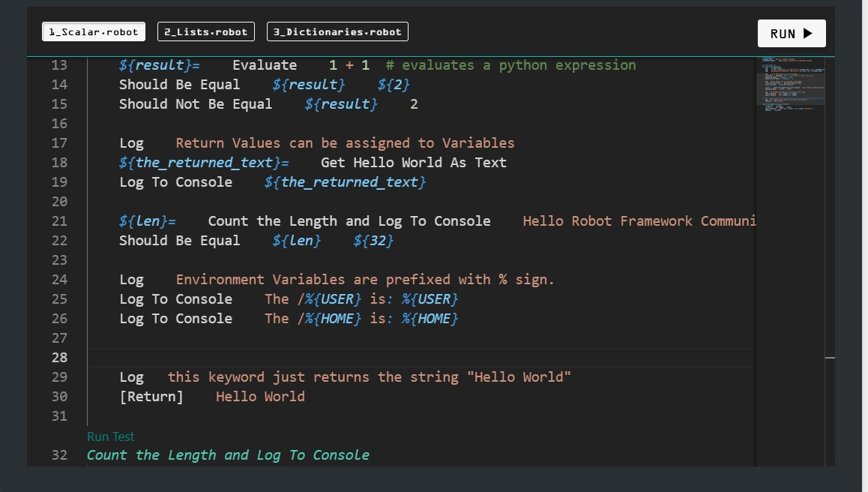The height and width of the screenshot is (492, 868).
Task: Click the RUN button
Action: (792, 33)
